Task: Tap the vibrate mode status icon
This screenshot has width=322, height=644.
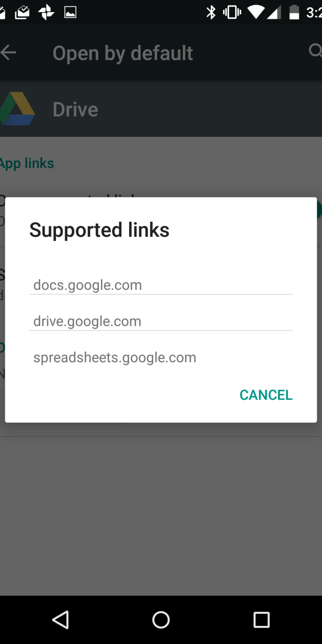Action: [x=232, y=12]
